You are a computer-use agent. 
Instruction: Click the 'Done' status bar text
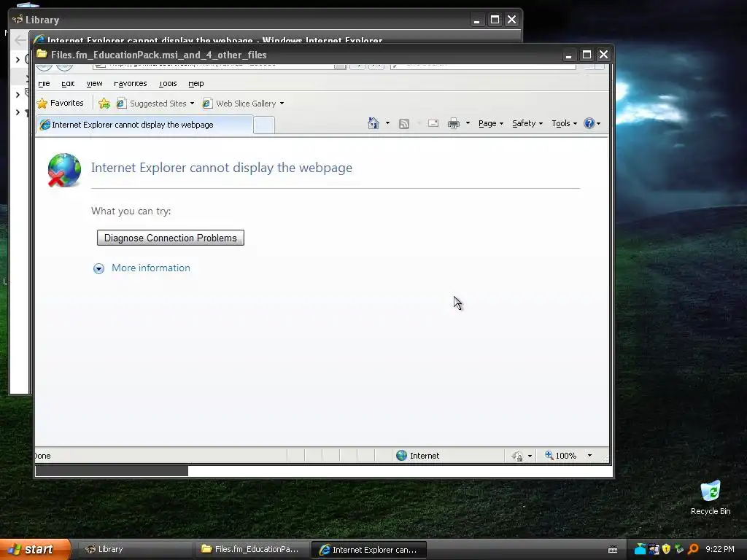[42, 456]
